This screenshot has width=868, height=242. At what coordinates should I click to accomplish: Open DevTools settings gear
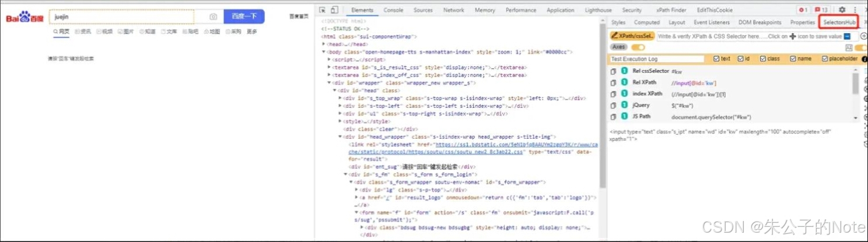pyautogui.click(x=842, y=10)
